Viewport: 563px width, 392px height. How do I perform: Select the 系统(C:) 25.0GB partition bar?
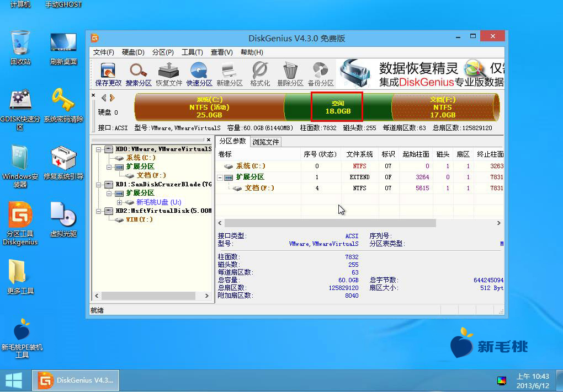pyautogui.click(x=209, y=107)
